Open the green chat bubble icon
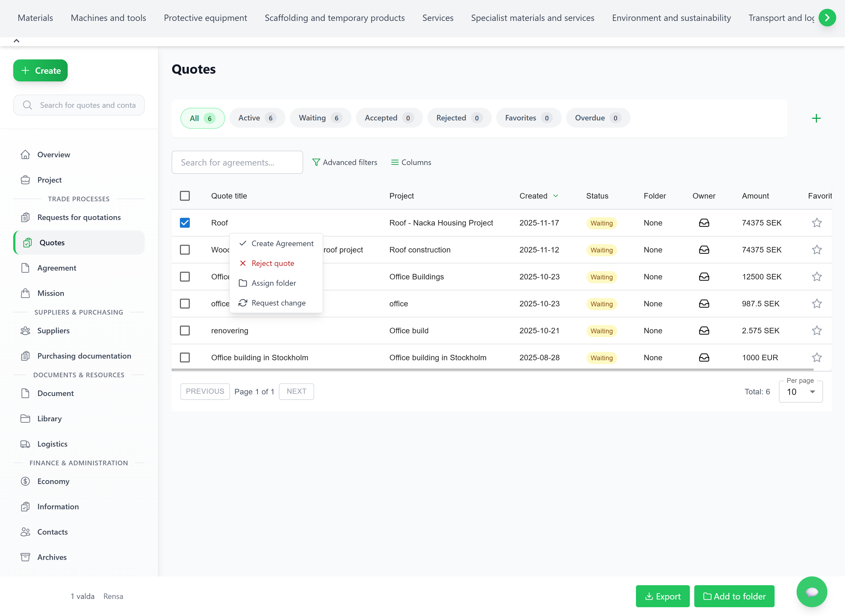 click(x=811, y=592)
